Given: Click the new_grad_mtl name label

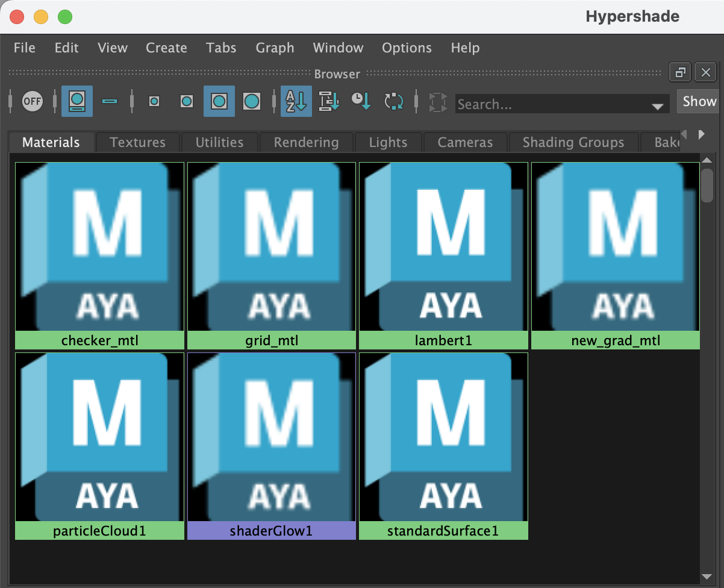Looking at the screenshot, I should [616, 340].
